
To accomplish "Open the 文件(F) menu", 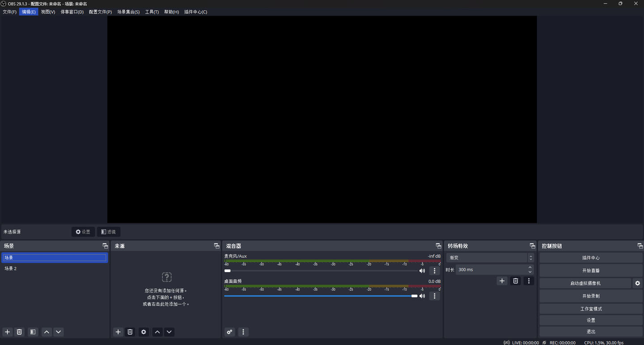I will (9, 12).
